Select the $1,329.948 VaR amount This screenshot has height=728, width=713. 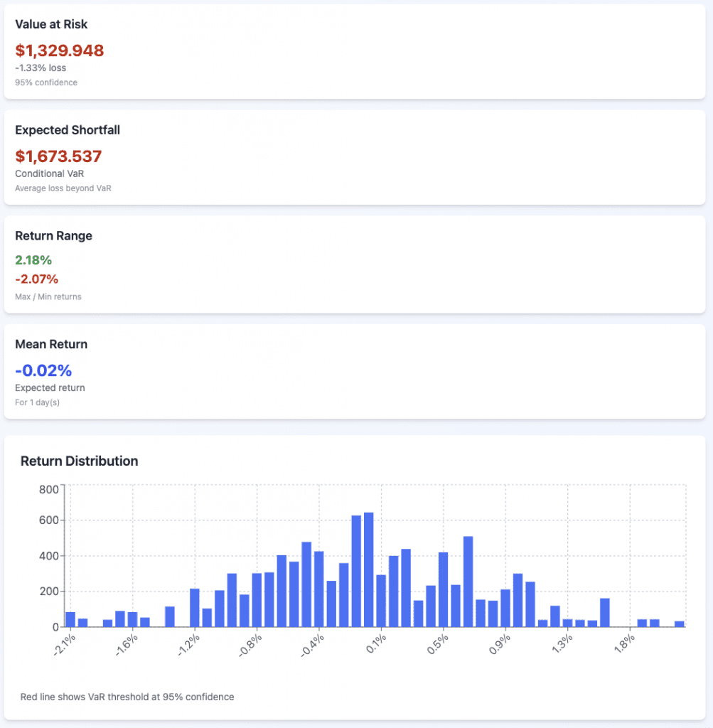click(x=60, y=50)
